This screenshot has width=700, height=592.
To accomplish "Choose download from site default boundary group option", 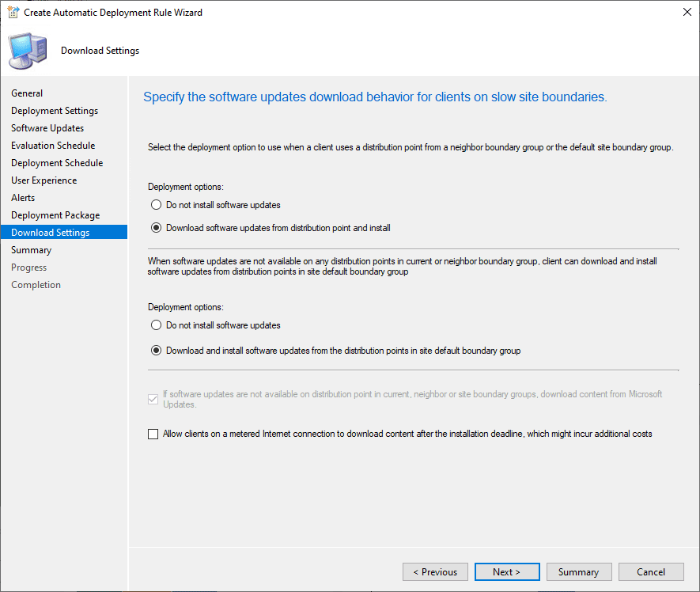I will (x=155, y=351).
